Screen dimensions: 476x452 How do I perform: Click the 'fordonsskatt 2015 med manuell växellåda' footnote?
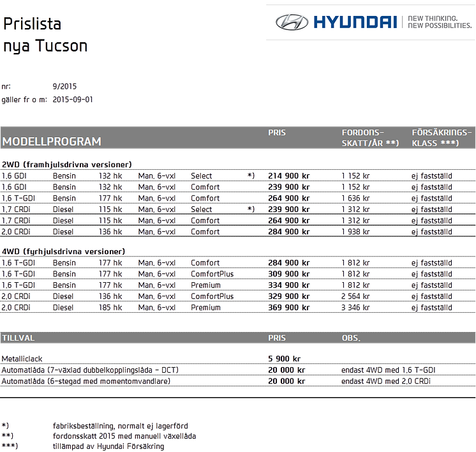[124, 436]
